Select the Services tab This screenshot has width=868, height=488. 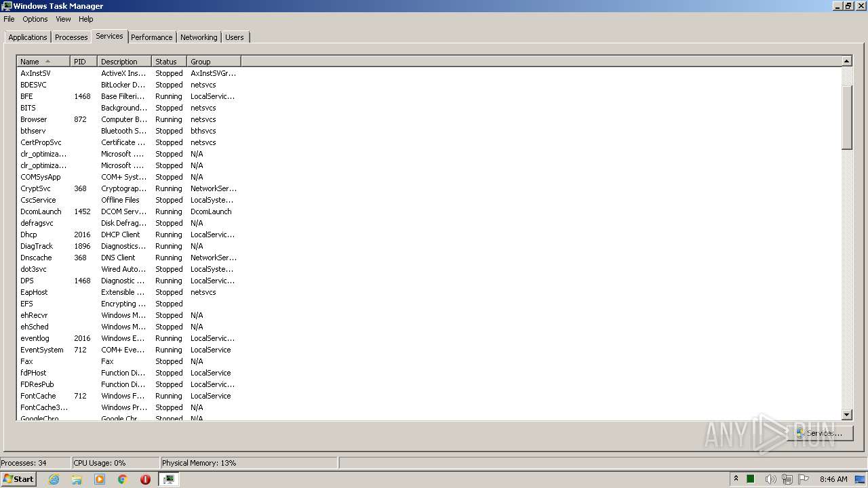pyautogui.click(x=109, y=36)
